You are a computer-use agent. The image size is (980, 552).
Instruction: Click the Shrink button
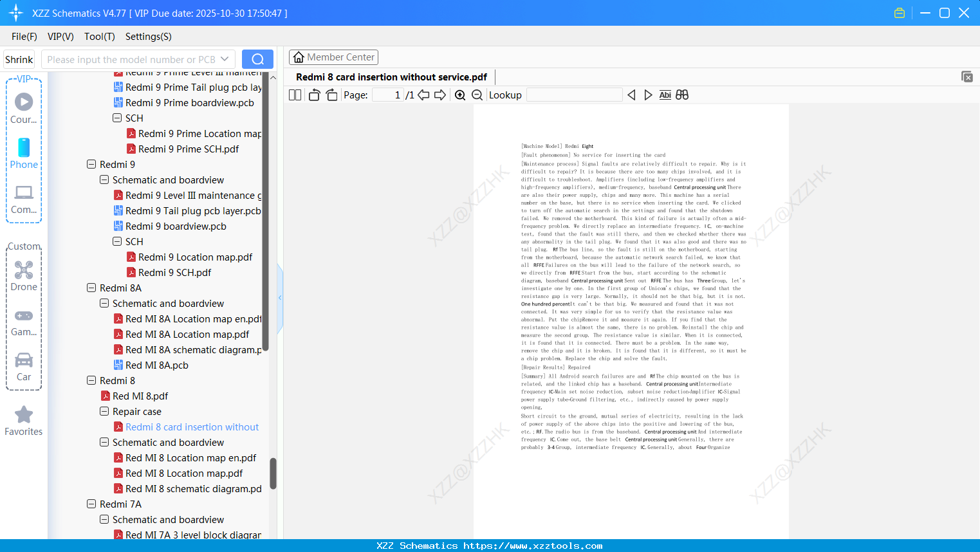(19, 59)
